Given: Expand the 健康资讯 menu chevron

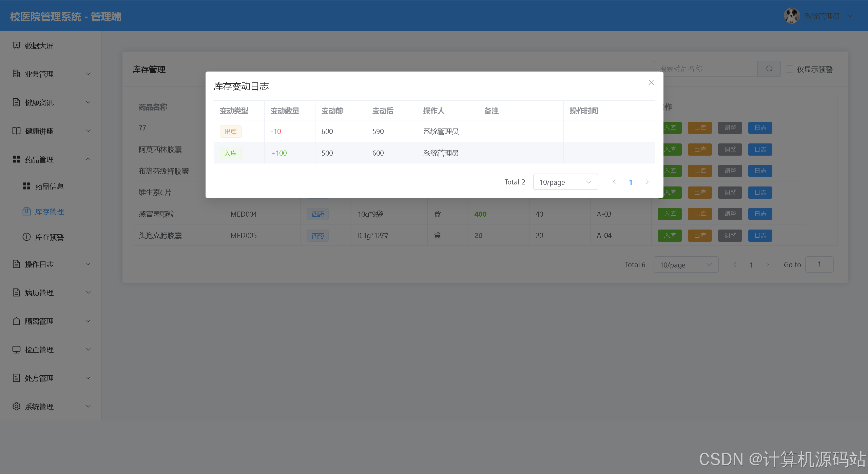Looking at the screenshot, I should [x=88, y=102].
